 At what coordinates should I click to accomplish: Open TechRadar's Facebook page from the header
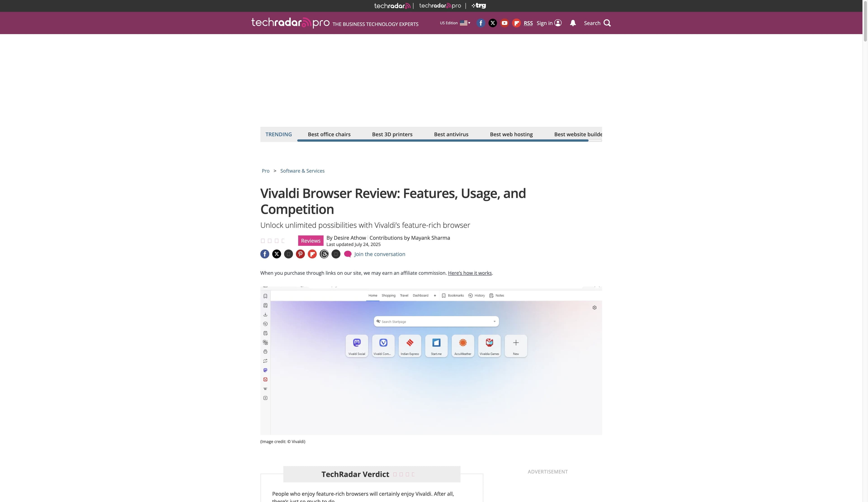[481, 23]
